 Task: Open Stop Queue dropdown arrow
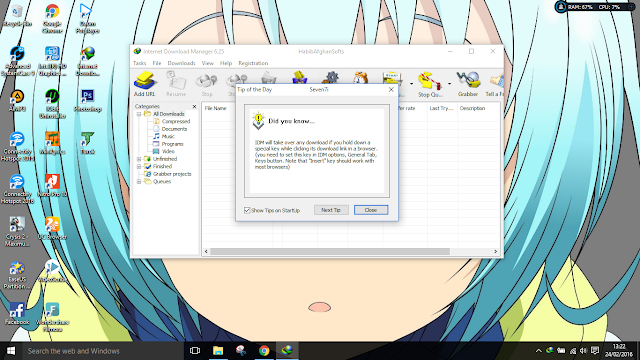[449, 84]
